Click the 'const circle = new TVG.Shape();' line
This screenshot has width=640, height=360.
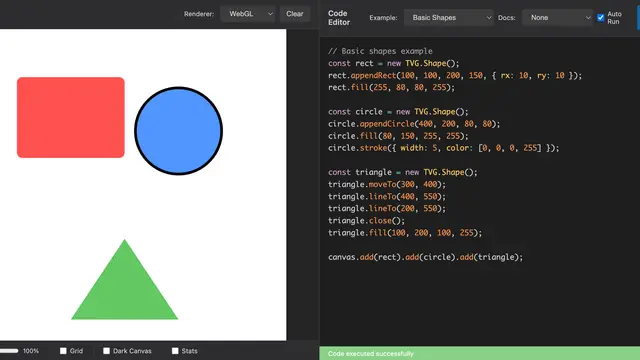398,111
